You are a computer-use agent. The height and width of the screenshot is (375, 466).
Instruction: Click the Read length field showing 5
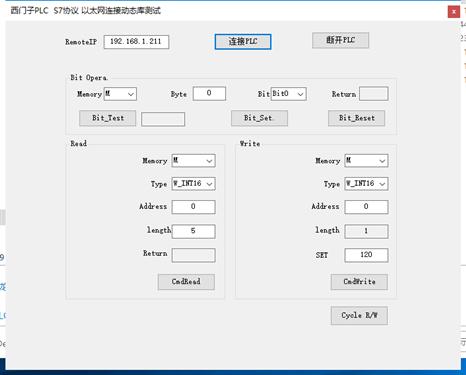[x=193, y=231]
